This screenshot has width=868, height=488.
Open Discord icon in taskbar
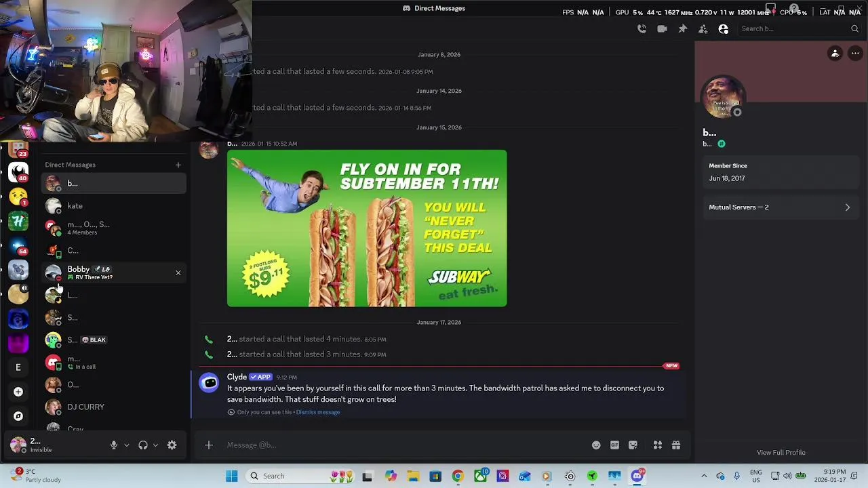pos(637,476)
